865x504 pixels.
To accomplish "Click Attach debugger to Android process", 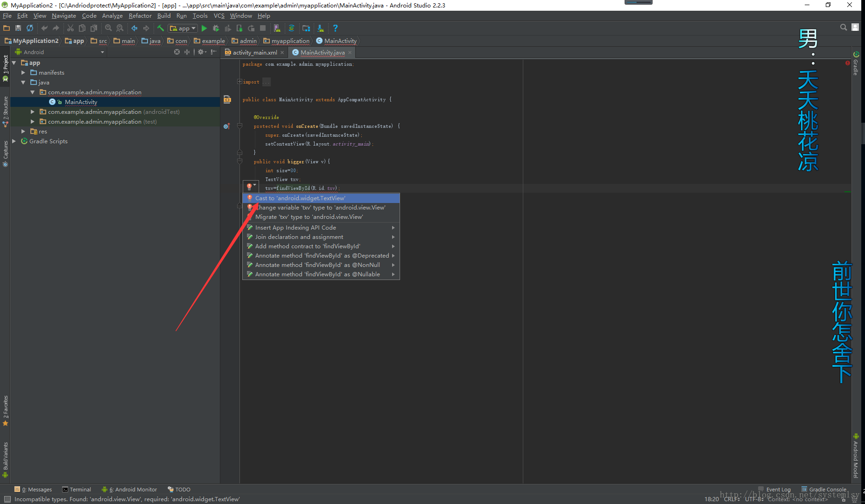I will click(239, 28).
